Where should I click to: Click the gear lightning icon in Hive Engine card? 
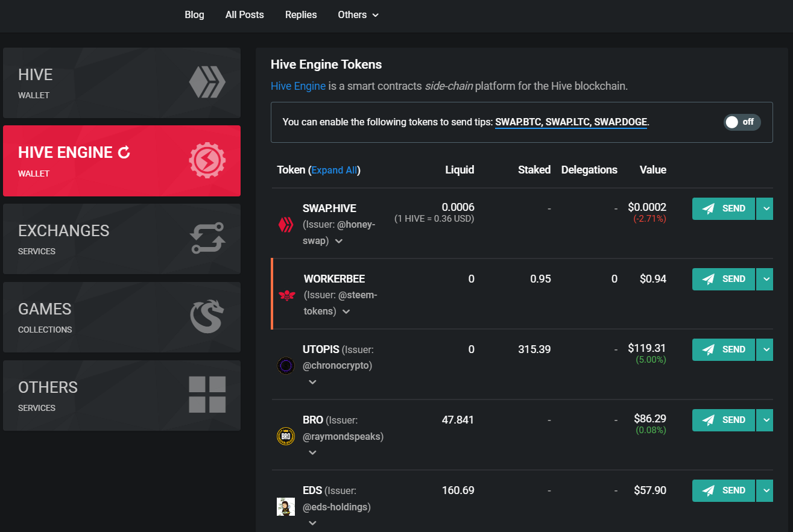(207, 161)
